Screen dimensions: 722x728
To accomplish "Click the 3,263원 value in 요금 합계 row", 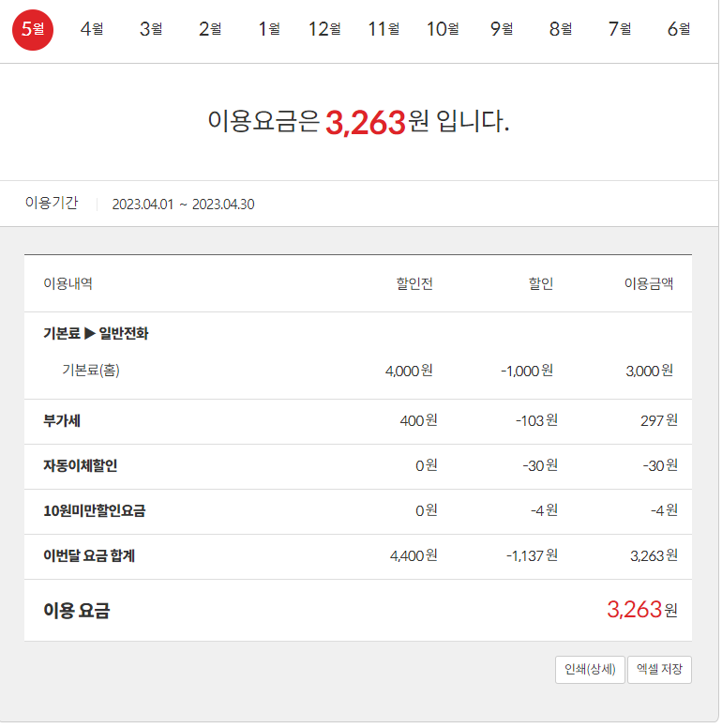I will [654, 555].
